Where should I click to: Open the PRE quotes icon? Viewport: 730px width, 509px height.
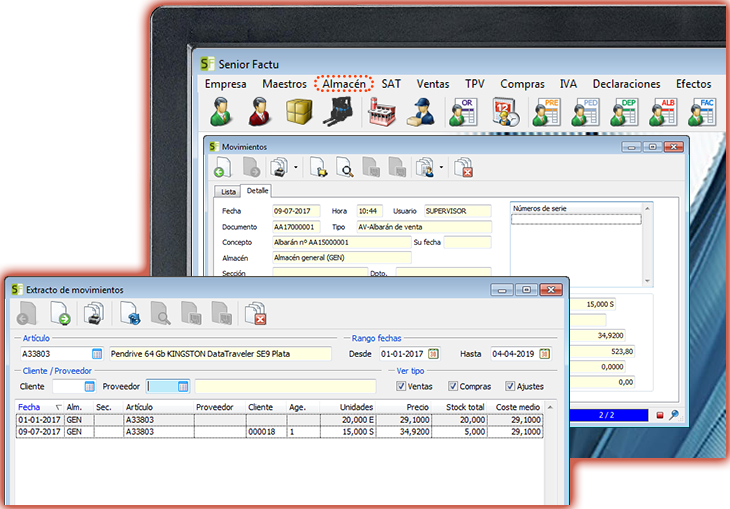(547, 112)
